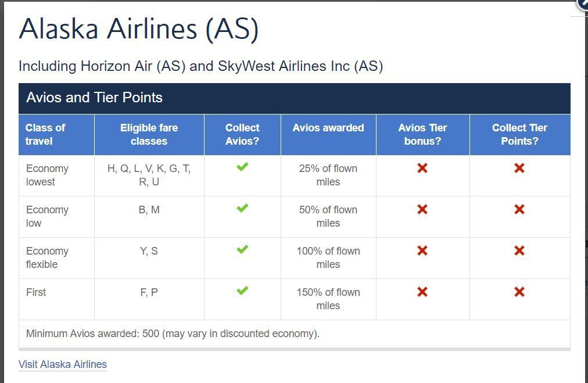Click the "Minimum Avios awarded: 500" note
588x383 pixels.
(173, 334)
